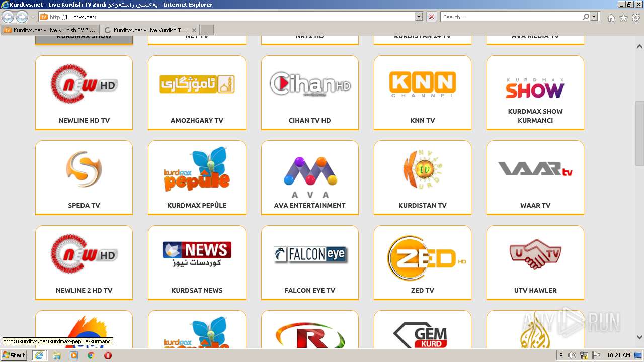This screenshot has width=644, height=362.
Task: Click the KURDISTAN TV link text
Action: click(x=423, y=205)
